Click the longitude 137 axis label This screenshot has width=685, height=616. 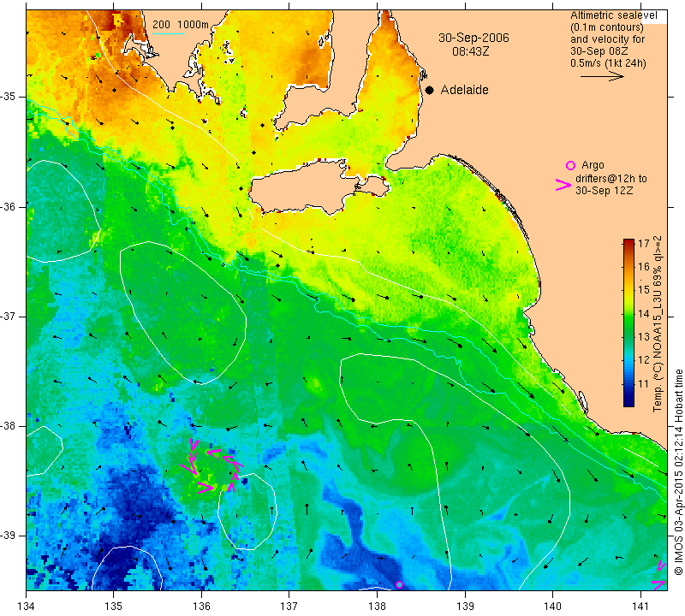coord(289,607)
